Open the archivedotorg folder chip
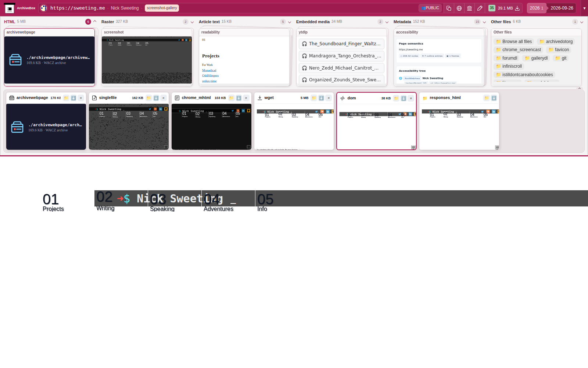 556,42
